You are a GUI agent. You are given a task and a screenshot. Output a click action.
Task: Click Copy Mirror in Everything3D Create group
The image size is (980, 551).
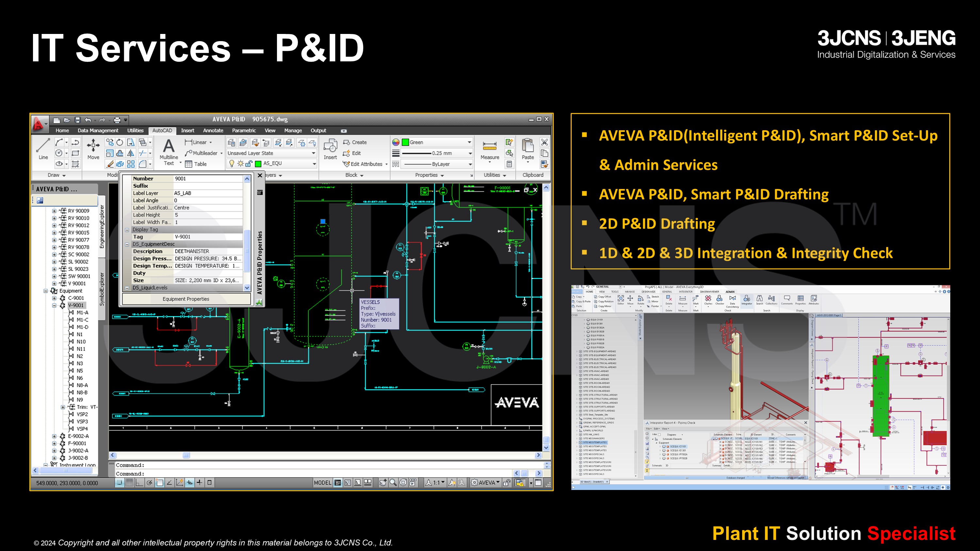(x=603, y=306)
